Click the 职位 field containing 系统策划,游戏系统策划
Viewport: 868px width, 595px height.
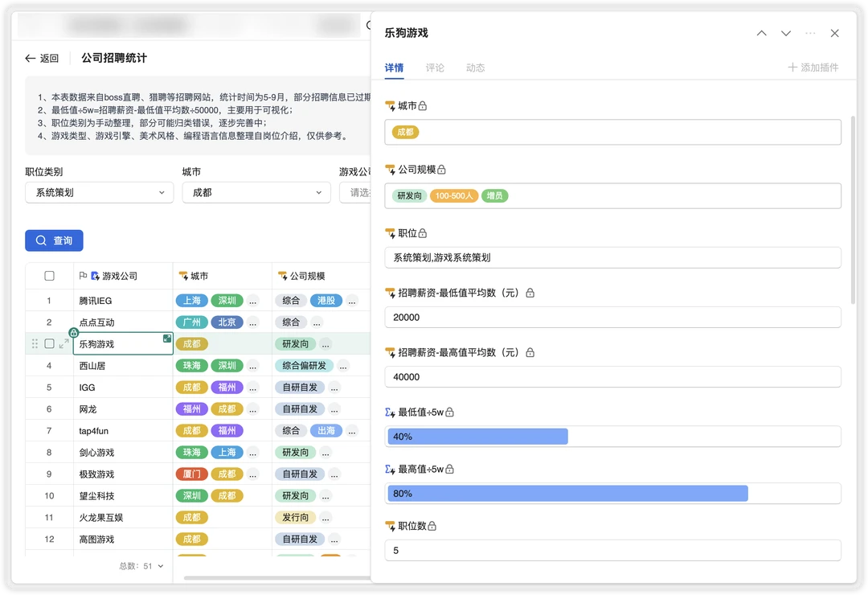point(612,257)
